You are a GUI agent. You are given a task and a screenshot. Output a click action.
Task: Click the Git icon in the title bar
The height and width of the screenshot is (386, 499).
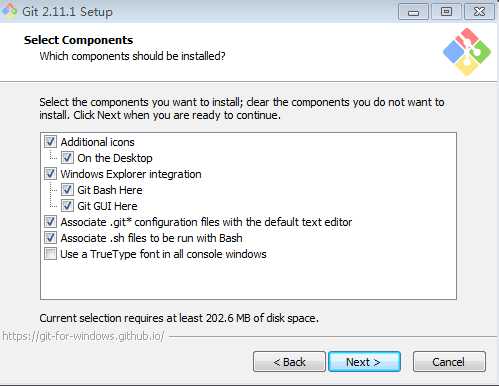[x=8, y=10]
